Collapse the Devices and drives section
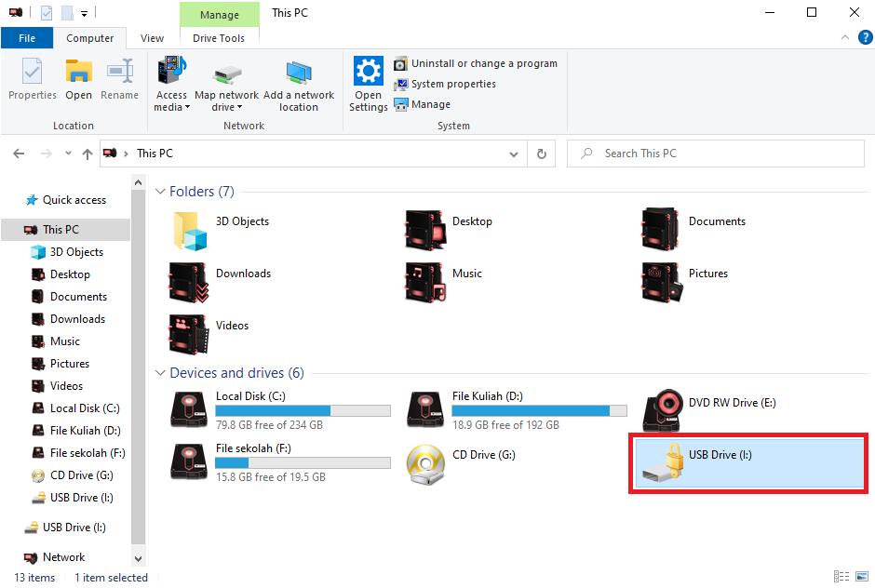The width and height of the screenshot is (875, 588). tap(160, 373)
